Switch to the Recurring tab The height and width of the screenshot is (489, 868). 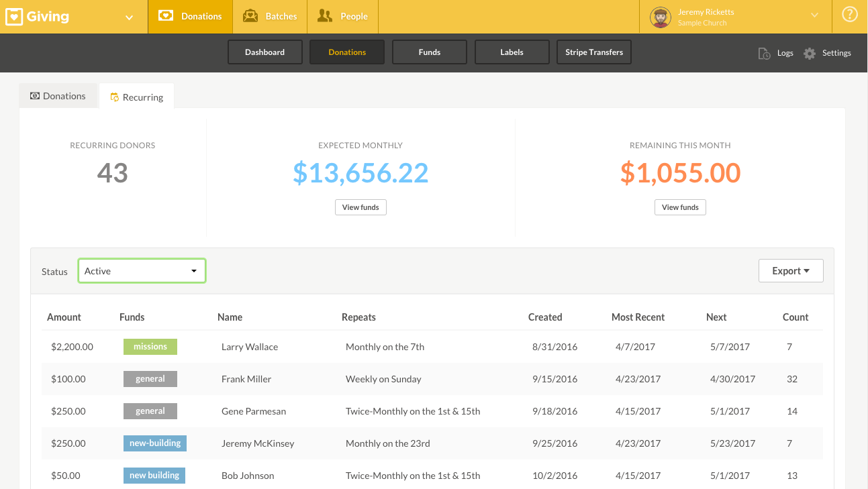tap(143, 97)
